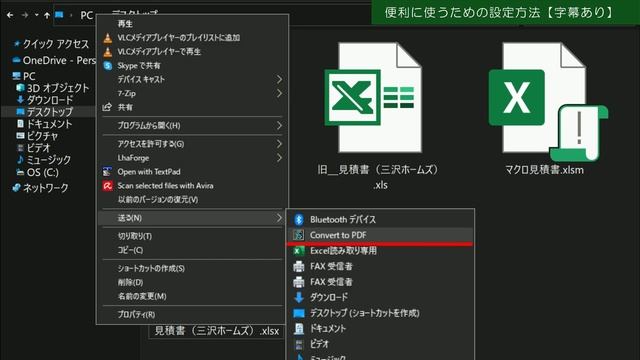
Task: Click the Bluetooth icon in Send-to submenu
Action: coord(299,220)
